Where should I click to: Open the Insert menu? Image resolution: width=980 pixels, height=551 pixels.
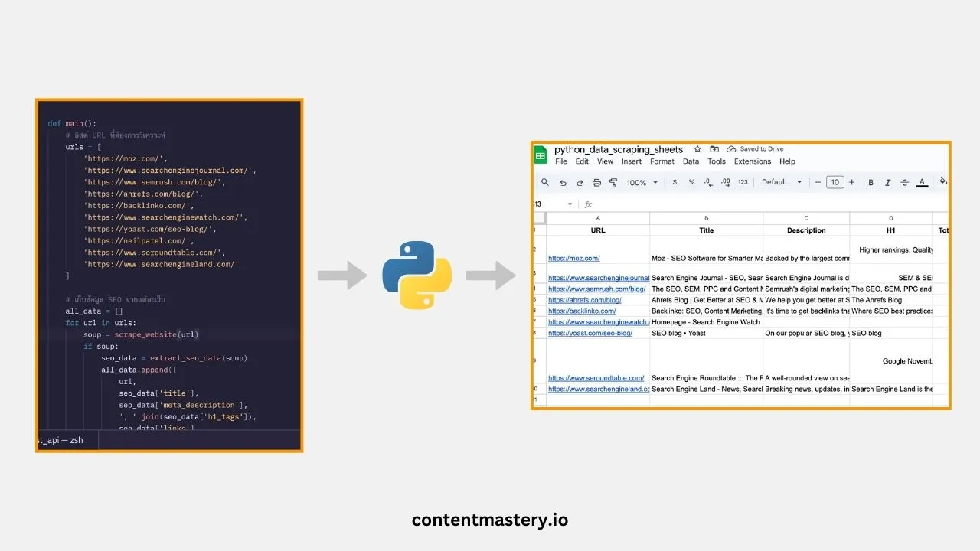pos(632,161)
